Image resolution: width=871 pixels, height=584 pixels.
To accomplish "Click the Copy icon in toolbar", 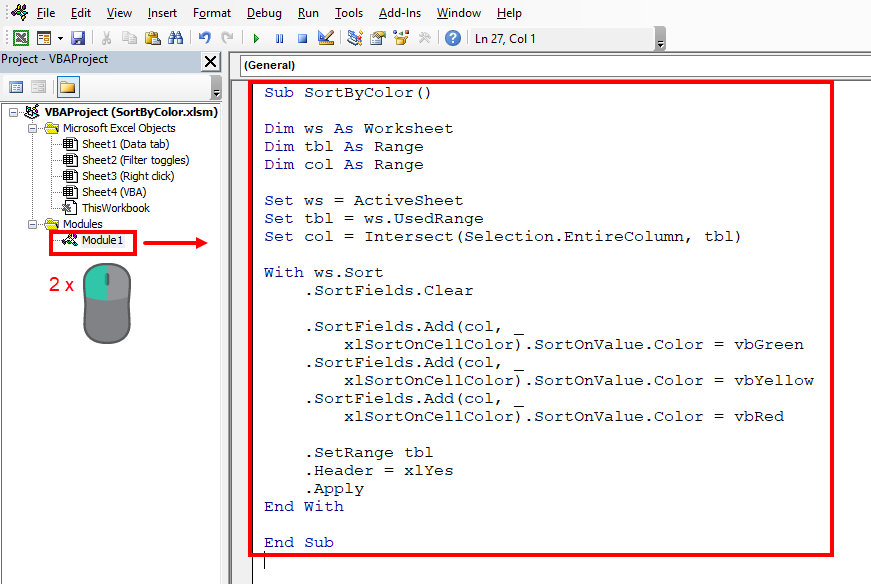I will (x=129, y=38).
